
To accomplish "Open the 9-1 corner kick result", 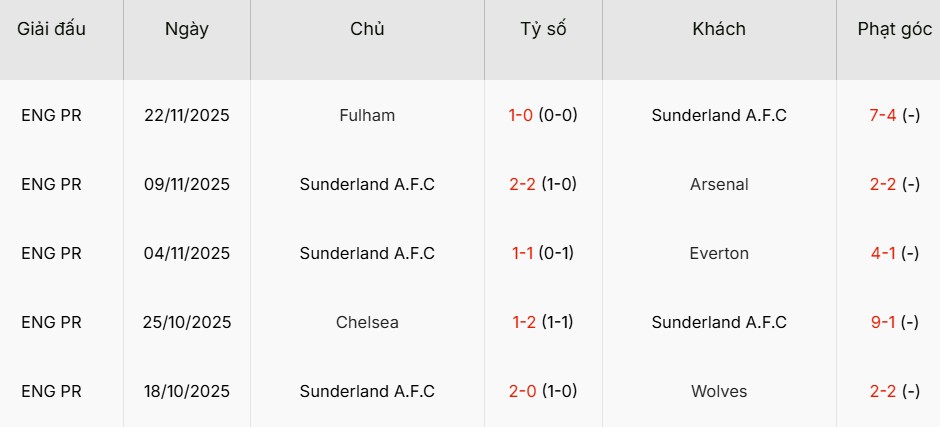I will tap(883, 322).
